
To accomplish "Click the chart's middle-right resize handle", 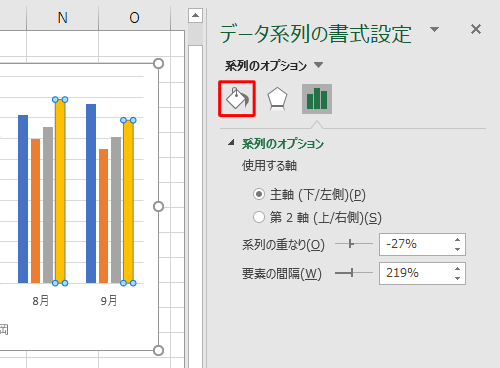I will click(158, 207).
